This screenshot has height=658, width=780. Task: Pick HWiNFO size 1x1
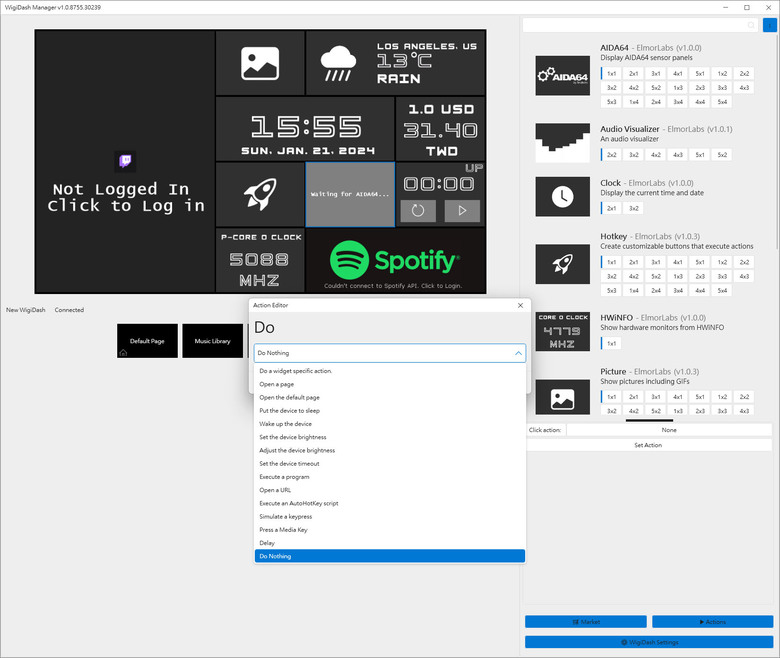coord(612,343)
